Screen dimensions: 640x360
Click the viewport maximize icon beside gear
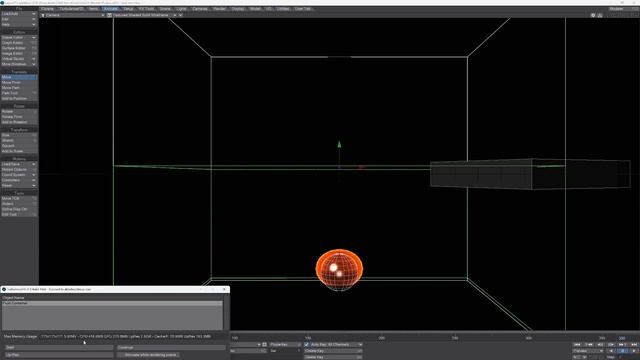coord(600,15)
